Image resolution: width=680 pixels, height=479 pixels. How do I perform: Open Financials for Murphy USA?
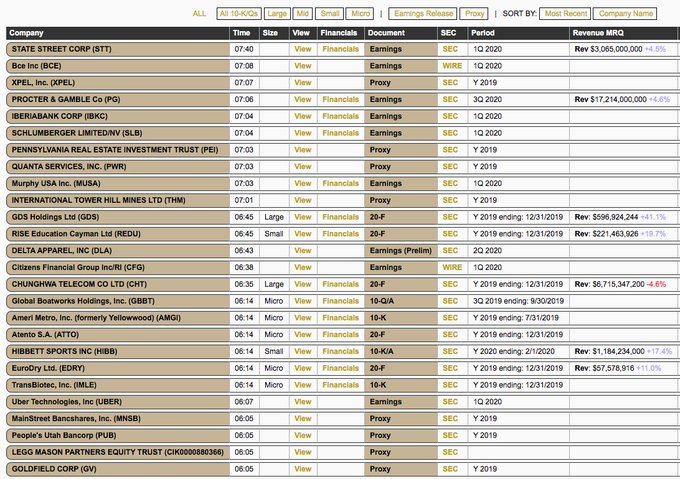tap(340, 183)
